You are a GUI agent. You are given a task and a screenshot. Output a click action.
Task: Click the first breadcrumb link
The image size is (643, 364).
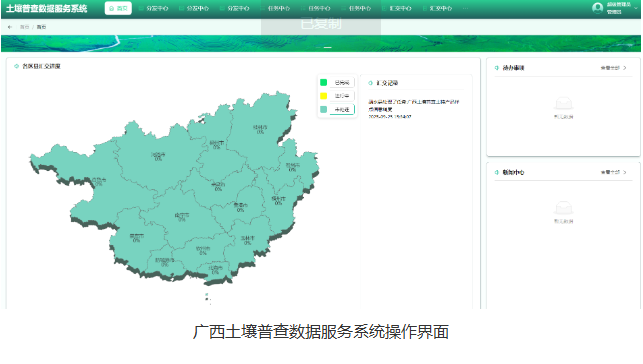click(24, 27)
